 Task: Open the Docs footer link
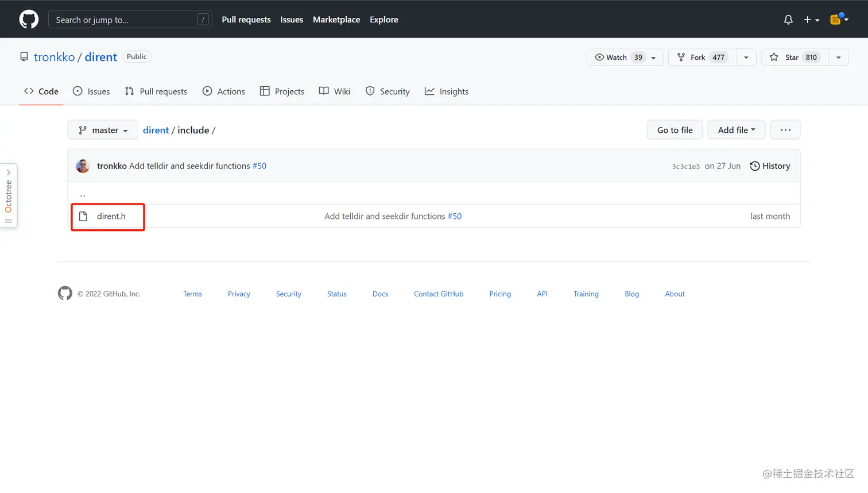[x=380, y=294]
